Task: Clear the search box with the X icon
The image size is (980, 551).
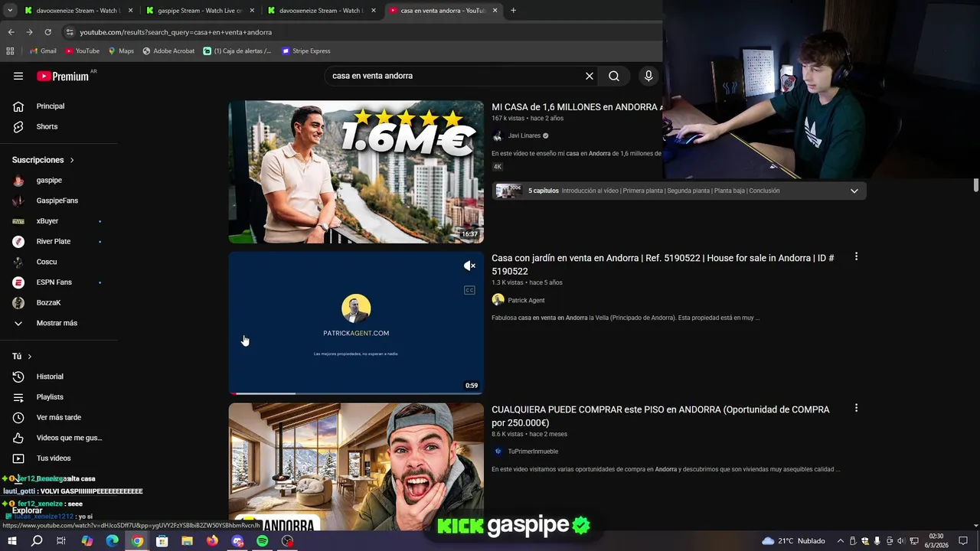Action: point(590,76)
